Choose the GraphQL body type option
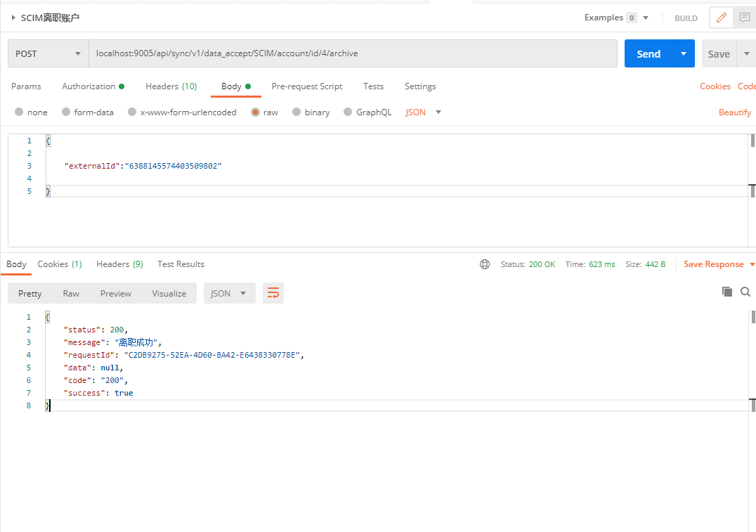The image size is (756, 532). [347, 112]
